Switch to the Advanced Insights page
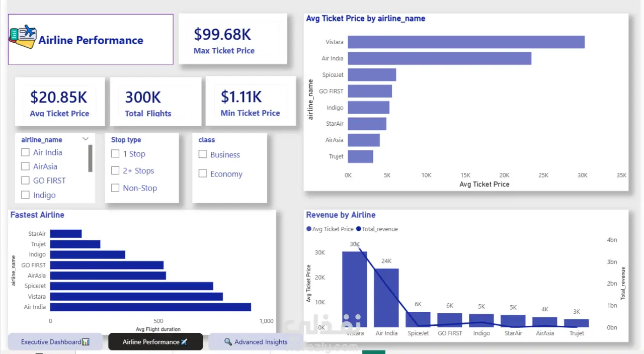This screenshot has height=354, width=644. 256,342
